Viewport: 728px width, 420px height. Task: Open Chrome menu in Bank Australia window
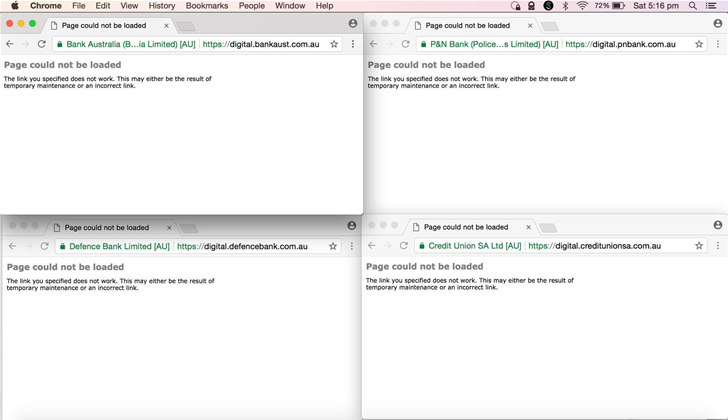[x=352, y=44]
